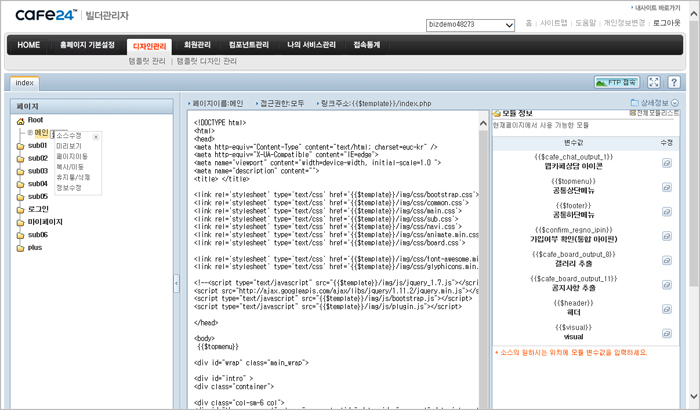The height and width of the screenshot is (410, 700).
Task: Edit the 가입여부 확인 module via its icon
Action: [x=667, y=236]
